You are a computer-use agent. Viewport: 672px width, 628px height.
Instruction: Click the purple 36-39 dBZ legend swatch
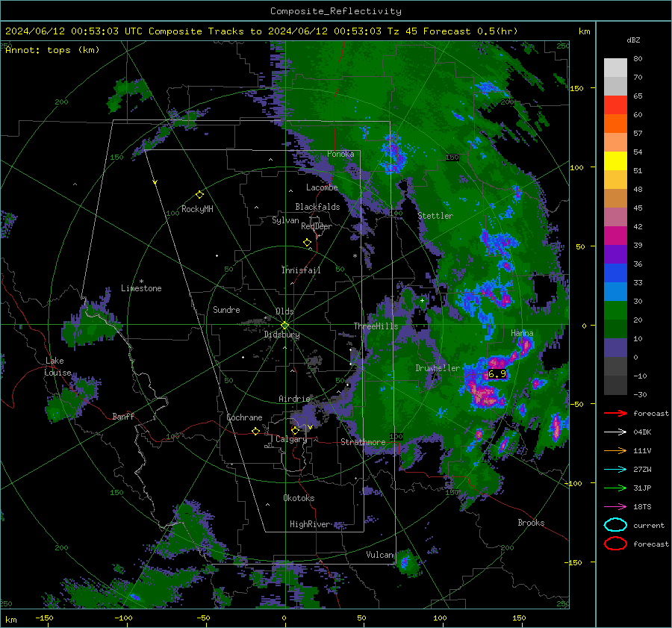(615, 254)
